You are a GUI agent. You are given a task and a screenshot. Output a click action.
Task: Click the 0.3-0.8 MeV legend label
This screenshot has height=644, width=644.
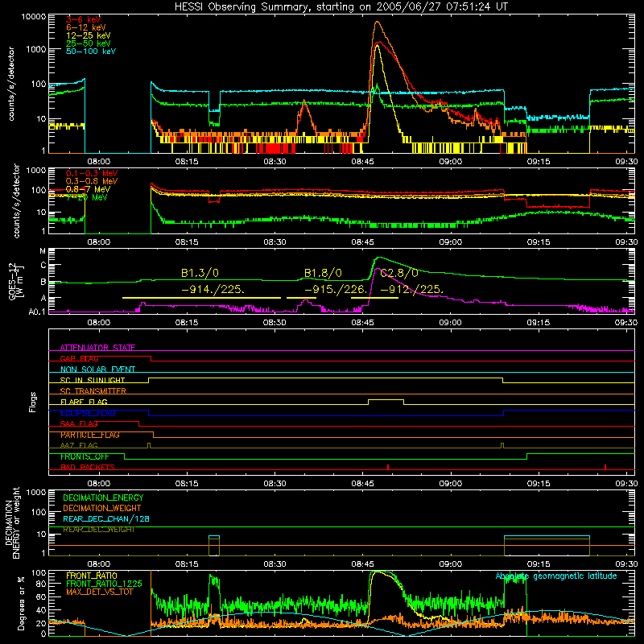point(92,181)
